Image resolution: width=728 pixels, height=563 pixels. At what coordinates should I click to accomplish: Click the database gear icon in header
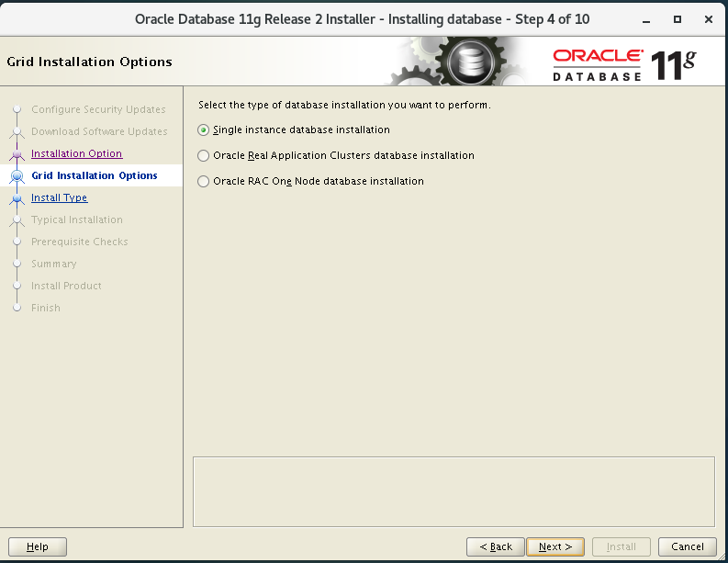[x=471, y=62]
